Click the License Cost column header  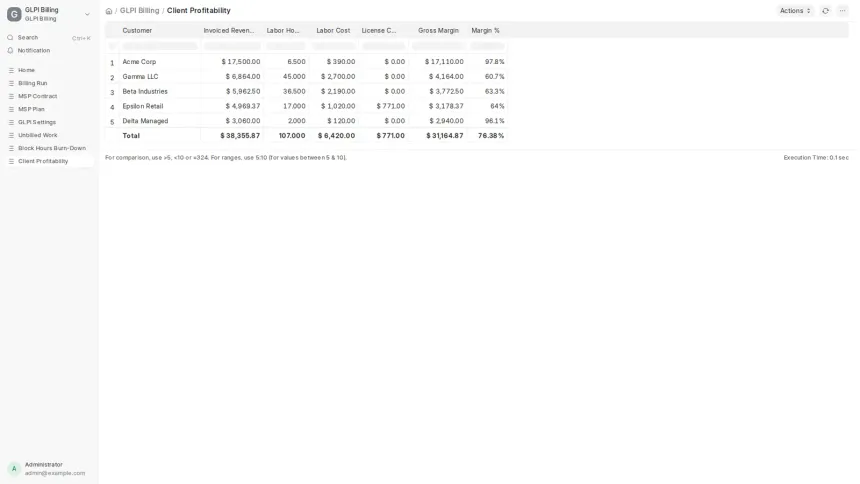coord(383,31)
